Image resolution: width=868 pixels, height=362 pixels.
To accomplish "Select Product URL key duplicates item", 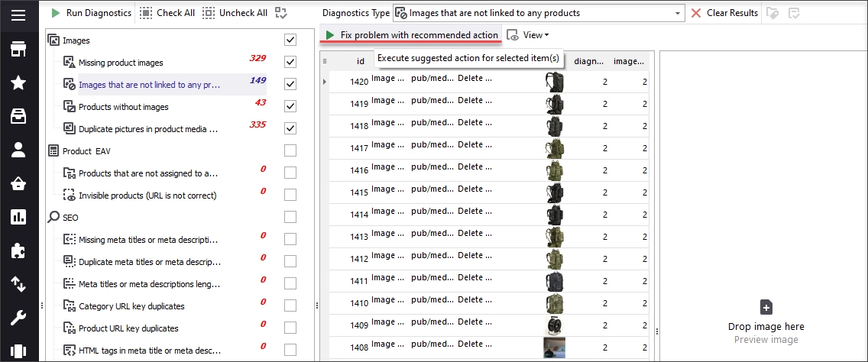I will pos(128,328).
